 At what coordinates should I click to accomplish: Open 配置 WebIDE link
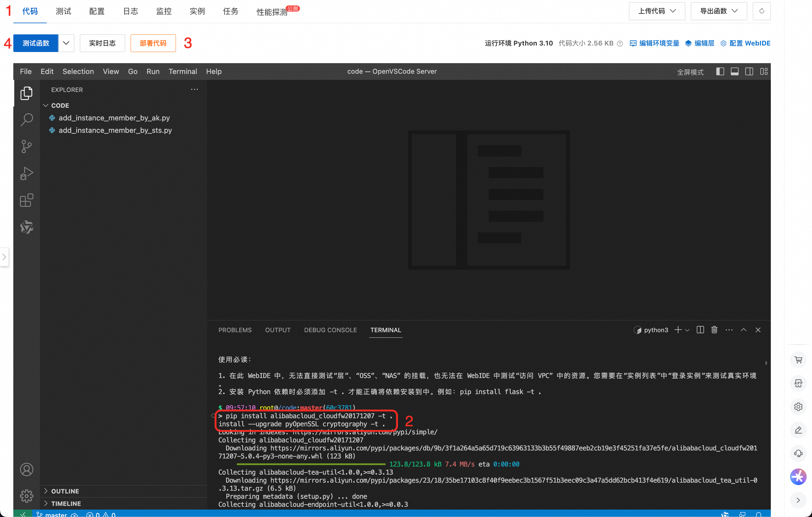[745, 43]
